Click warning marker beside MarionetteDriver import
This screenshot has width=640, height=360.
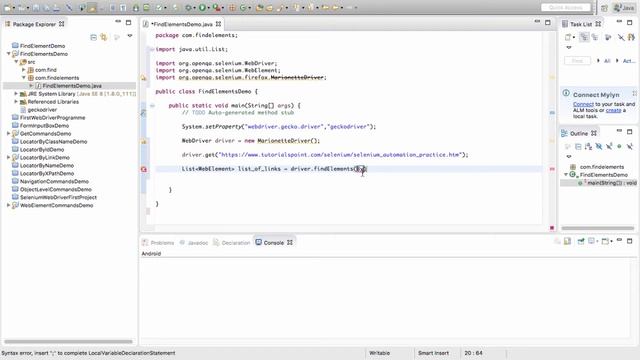click(144, 77)
